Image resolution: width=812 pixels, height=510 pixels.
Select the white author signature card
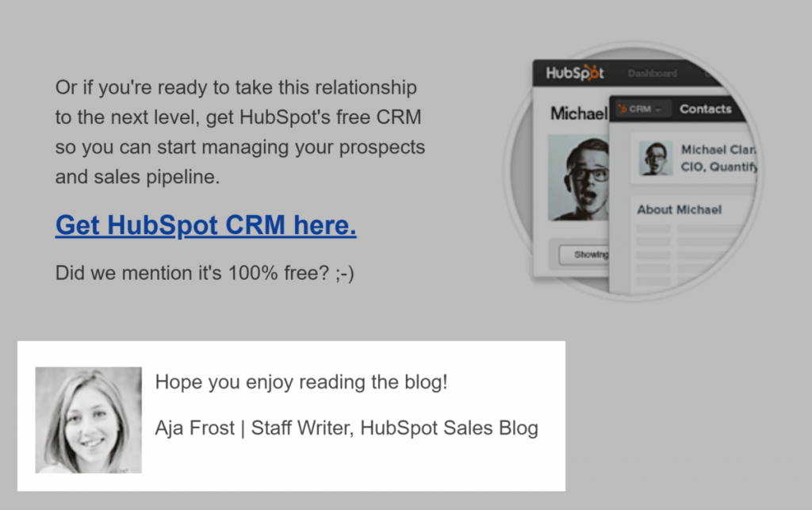292,416
